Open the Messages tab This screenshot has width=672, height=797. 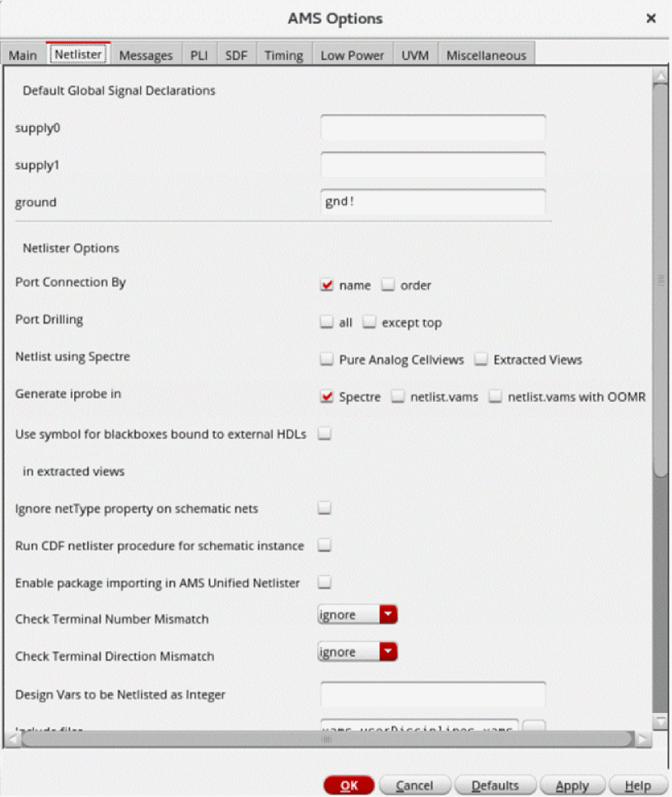click(146, 55)
